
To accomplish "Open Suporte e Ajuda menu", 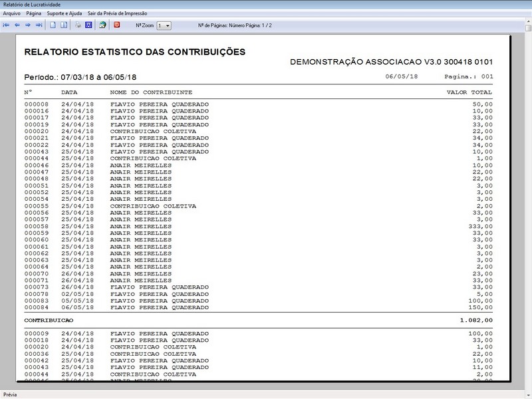I will click(65, 13).
